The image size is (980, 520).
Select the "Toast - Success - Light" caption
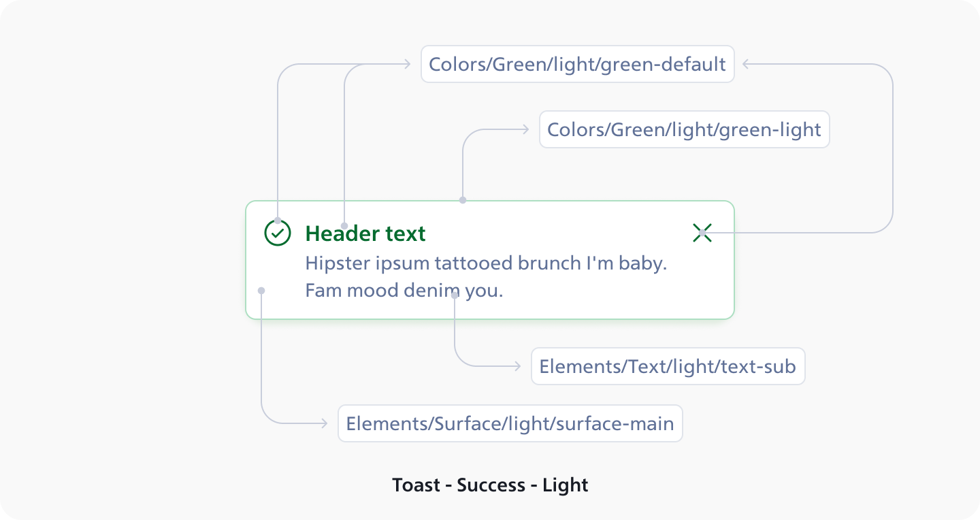coord(490,485)
